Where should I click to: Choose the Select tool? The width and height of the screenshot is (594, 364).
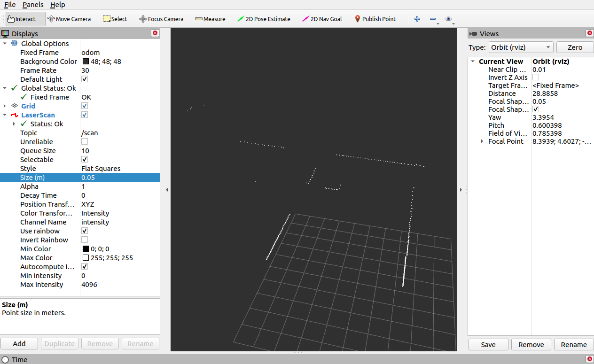pos(115,19)
